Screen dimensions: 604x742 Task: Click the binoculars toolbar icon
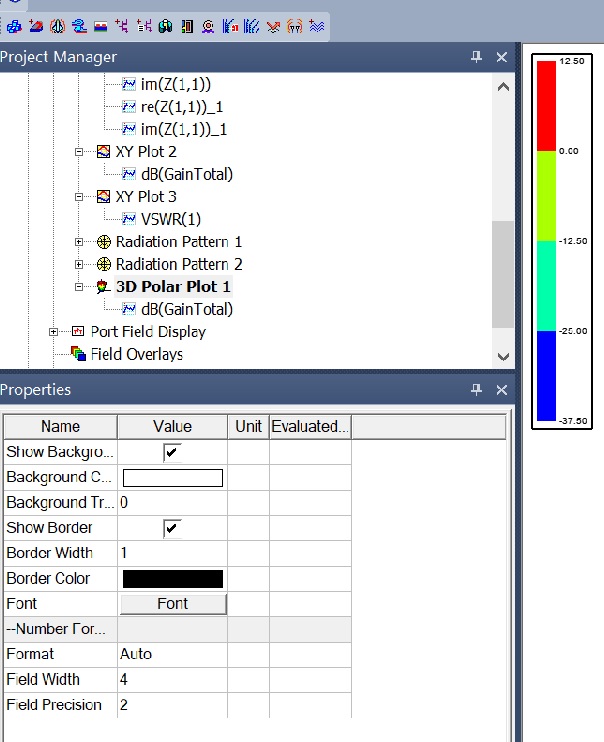(x=165, y=26)
